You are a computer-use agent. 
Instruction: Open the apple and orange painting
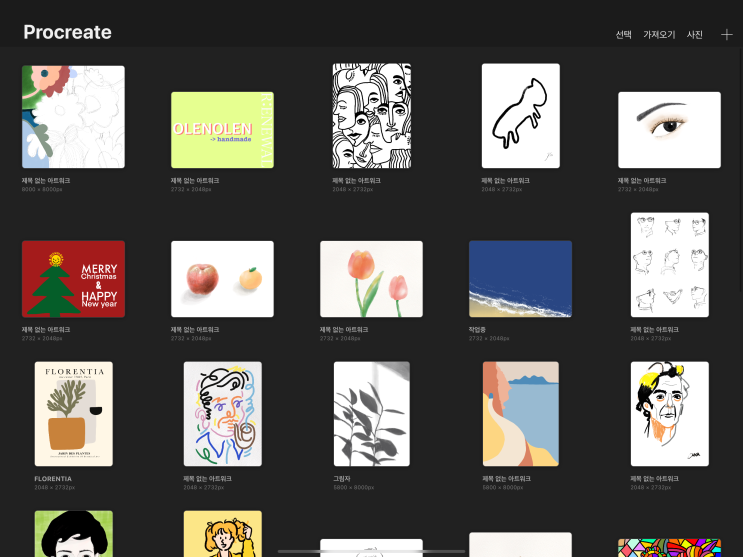[222, 279]
